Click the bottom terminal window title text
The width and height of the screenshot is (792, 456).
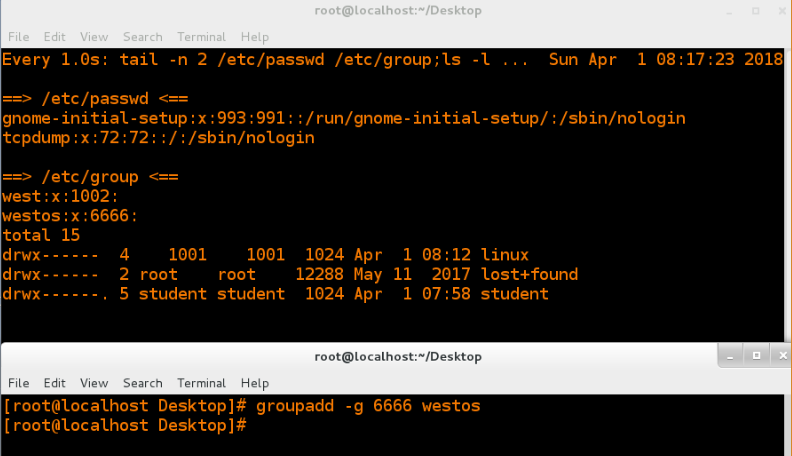click(398, 357)
